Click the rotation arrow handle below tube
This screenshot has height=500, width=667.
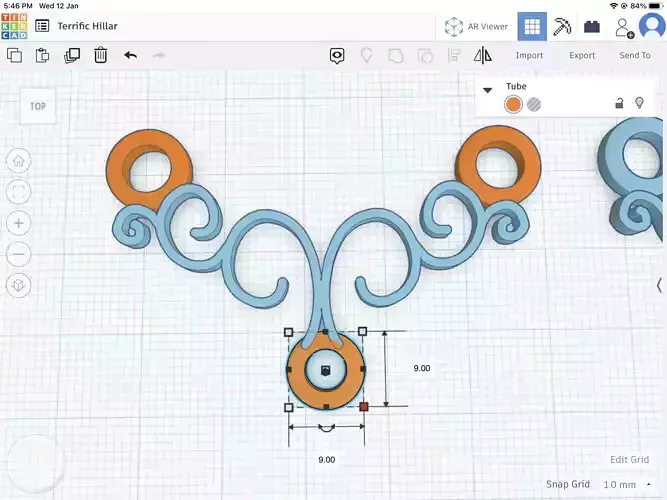[x=326, y=429]
